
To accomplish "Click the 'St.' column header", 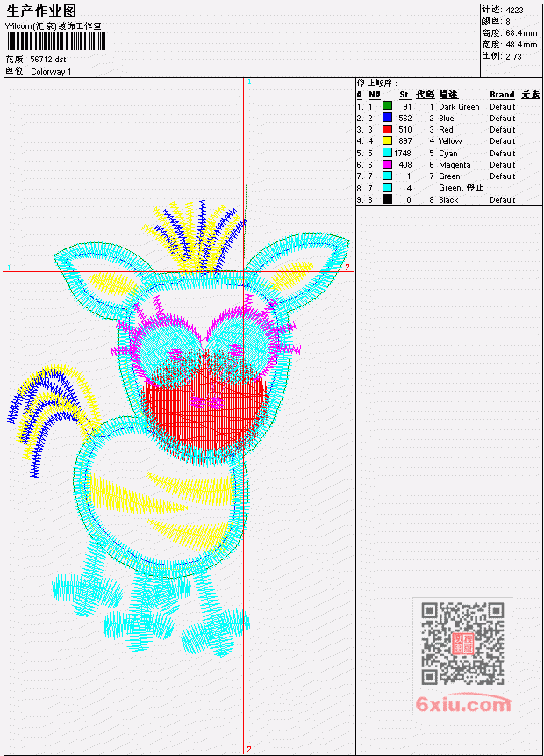I will (x=405, y=95).
